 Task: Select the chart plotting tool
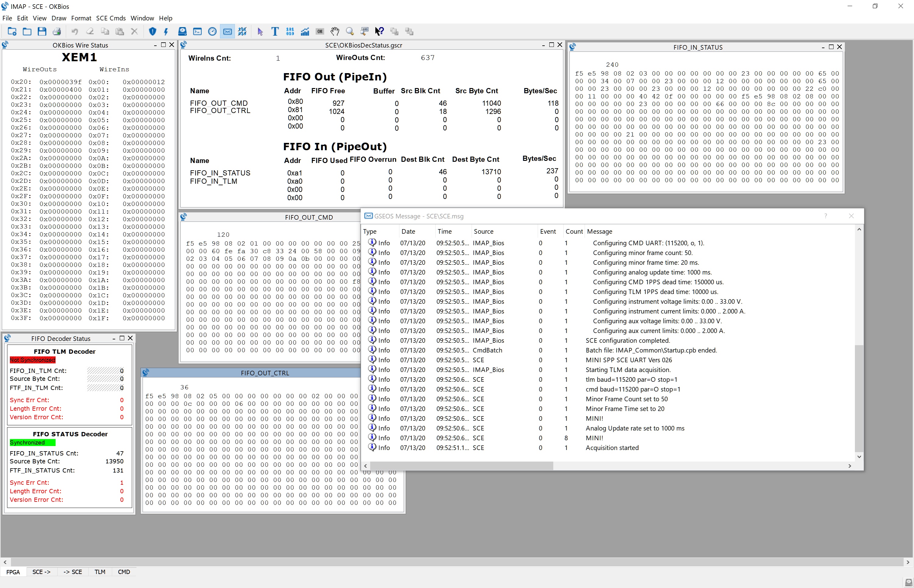(305, 31)
